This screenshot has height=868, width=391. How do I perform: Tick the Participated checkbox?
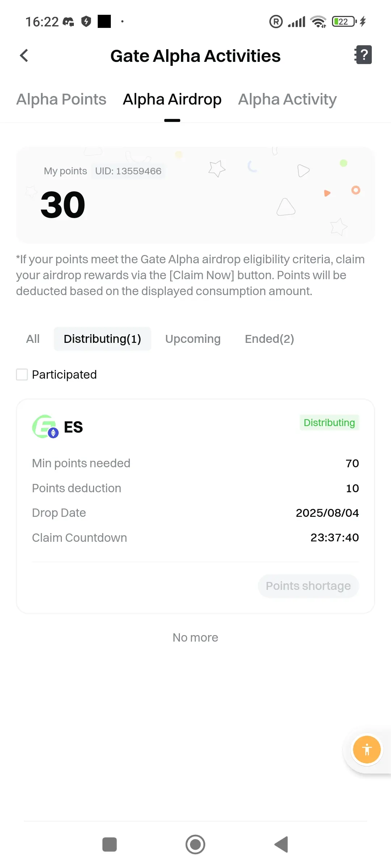22,374
